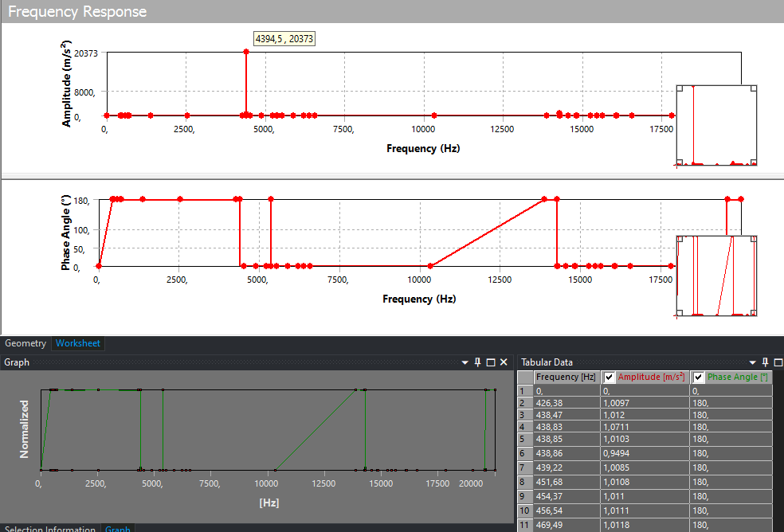Screen dimensions: 784x532
Task: Maximize the Graph panel
Action: [x=491, y=362]
